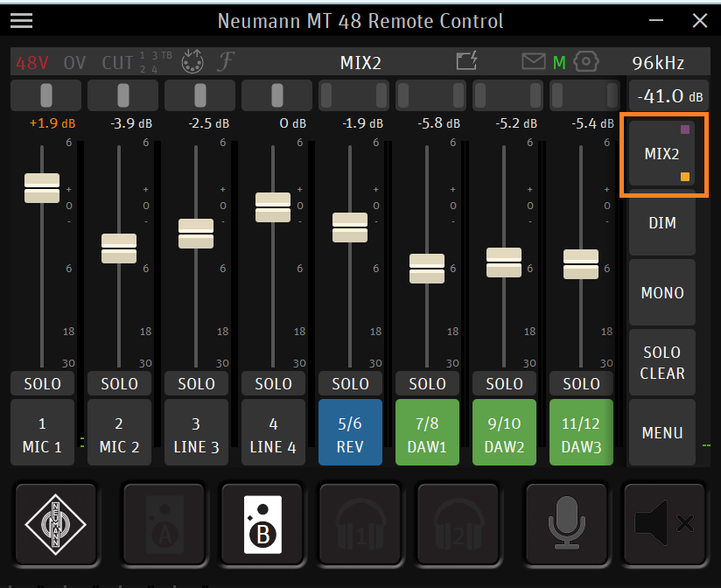The image size is (721, 588).
Task: Click the stylized F icon
Action: [x=226, y=61]
